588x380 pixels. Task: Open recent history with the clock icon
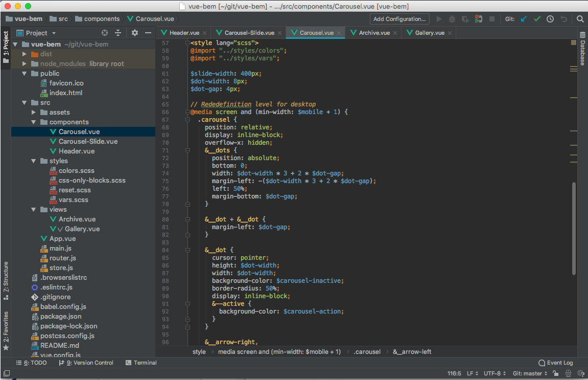550,18
